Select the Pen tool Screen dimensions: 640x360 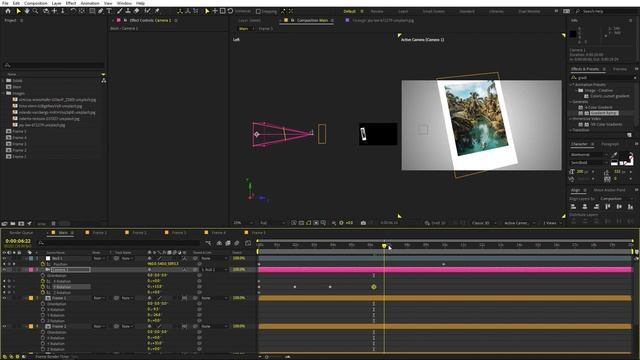click(x=100, y=11)
